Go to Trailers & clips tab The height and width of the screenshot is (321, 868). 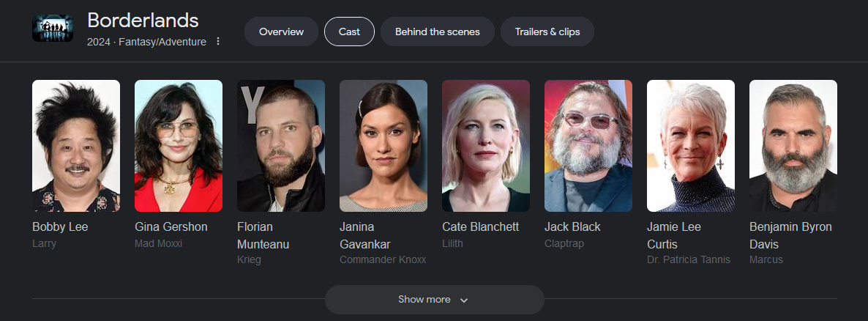pos(547,32)
